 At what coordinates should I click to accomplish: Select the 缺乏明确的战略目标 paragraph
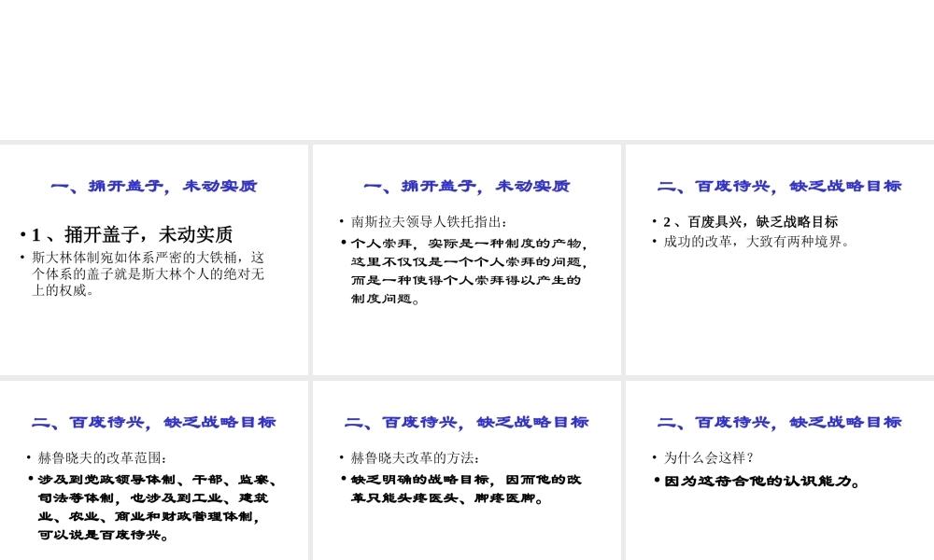462,488
